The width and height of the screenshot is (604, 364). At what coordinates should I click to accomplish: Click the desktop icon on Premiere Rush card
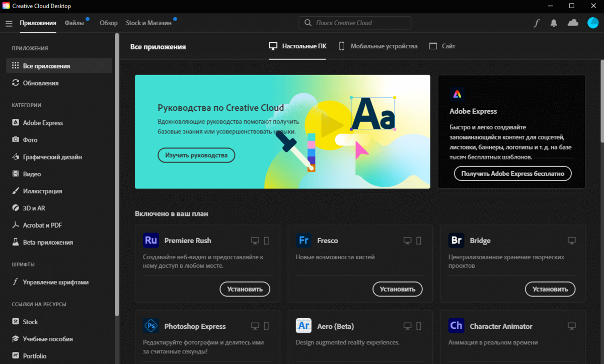255,241
